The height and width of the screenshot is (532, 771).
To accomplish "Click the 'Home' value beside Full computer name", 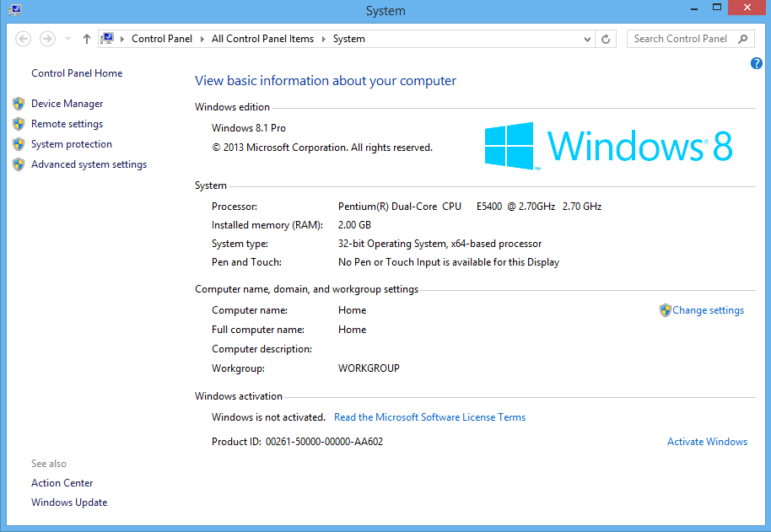I will tap(352, 330).
